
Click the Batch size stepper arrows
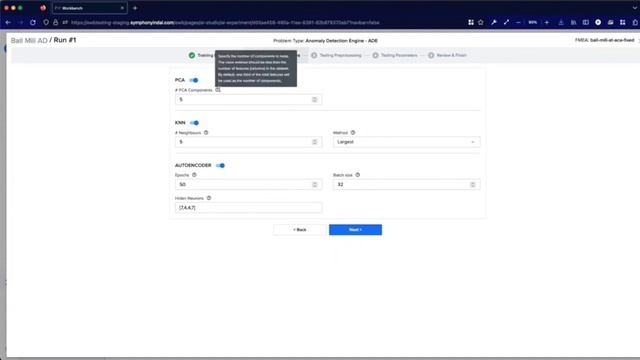click(473, 184)
